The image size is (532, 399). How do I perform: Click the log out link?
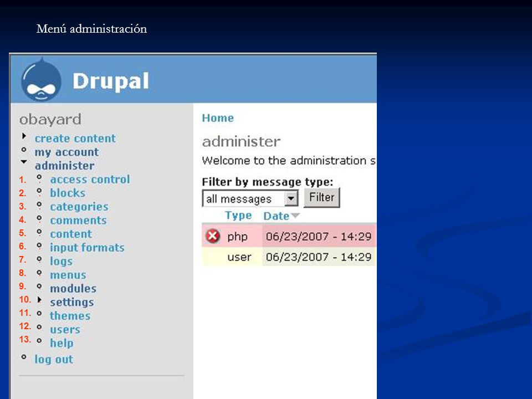[54, 359]
